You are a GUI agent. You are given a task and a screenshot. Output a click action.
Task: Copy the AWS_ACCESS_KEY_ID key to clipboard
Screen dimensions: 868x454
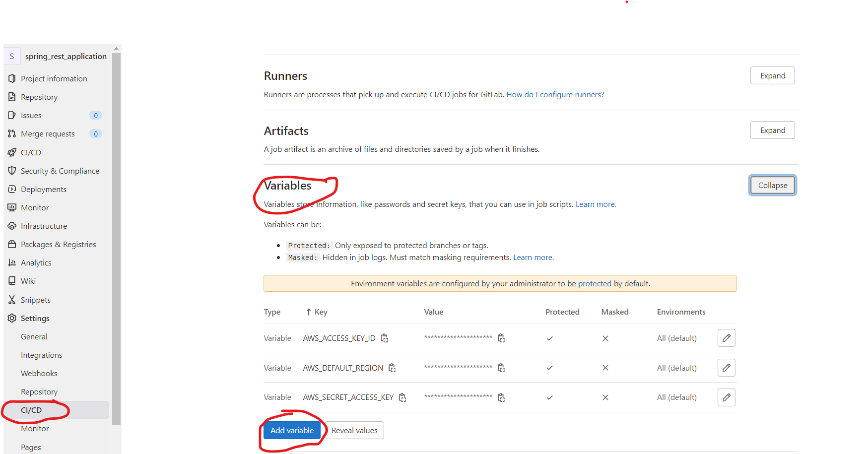pos(385,338)
